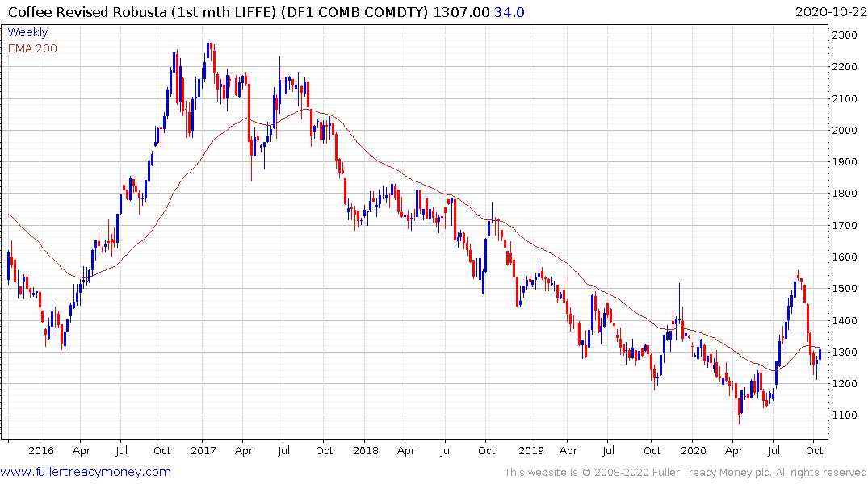The width and height of the screenshot is (868, 484).
Task: Select the 1500 price axis label
Action: click(845, 289)
